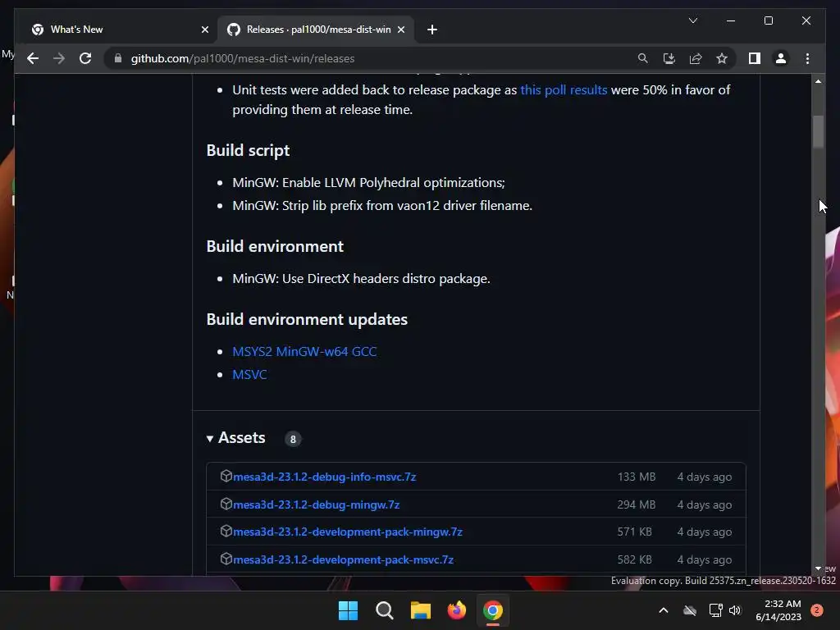Bookmark this page with the star

(722, 58)
